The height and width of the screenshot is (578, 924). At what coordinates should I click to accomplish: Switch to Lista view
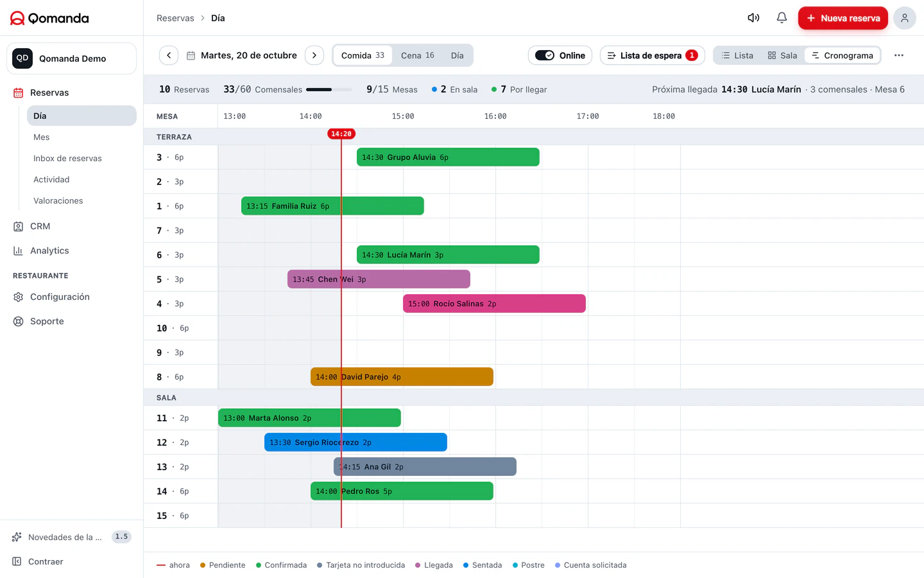point(737,55)
